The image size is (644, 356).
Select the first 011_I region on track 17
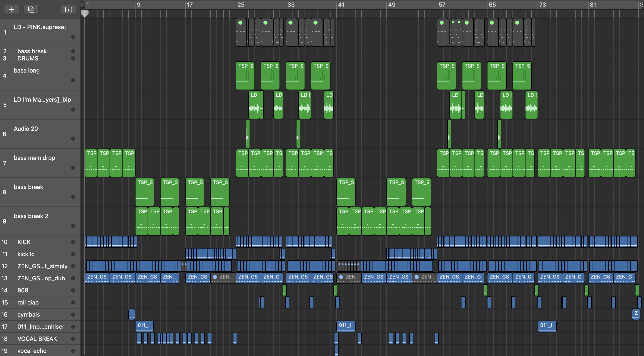tap(144, 326)
